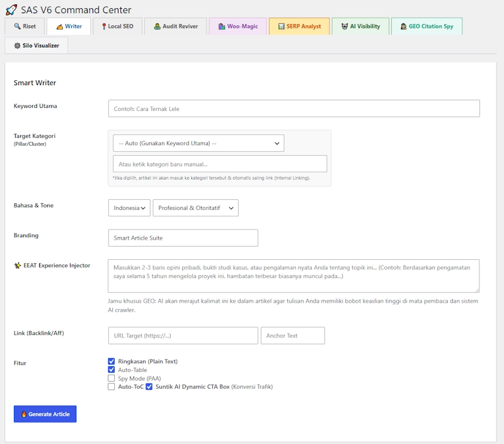504x444 pixels.
Task: Click the URL Target input field
Action: tap(183, 336)
